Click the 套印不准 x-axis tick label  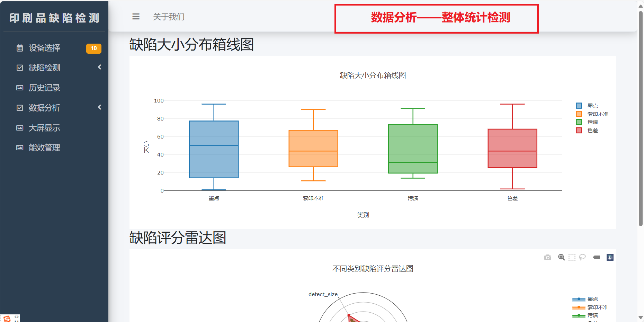(x=313, y=198)
